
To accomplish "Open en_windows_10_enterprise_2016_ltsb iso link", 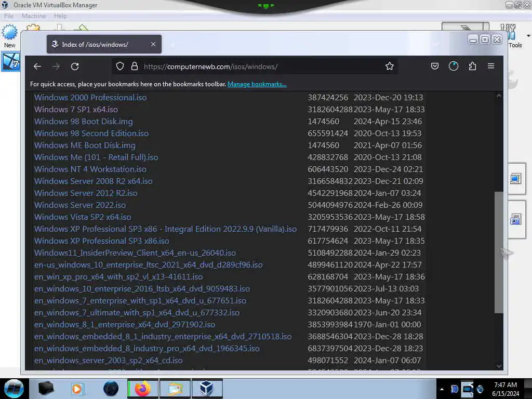I will (142, 289).
